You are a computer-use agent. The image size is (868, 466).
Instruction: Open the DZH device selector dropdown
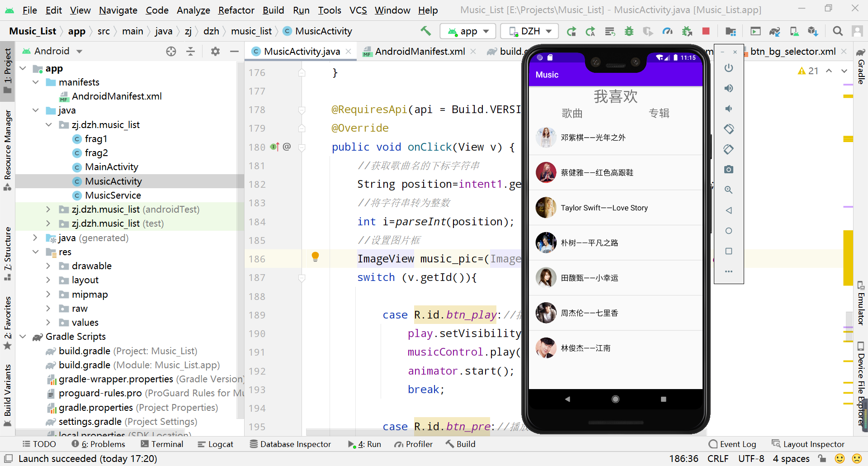tap(530, 31)
